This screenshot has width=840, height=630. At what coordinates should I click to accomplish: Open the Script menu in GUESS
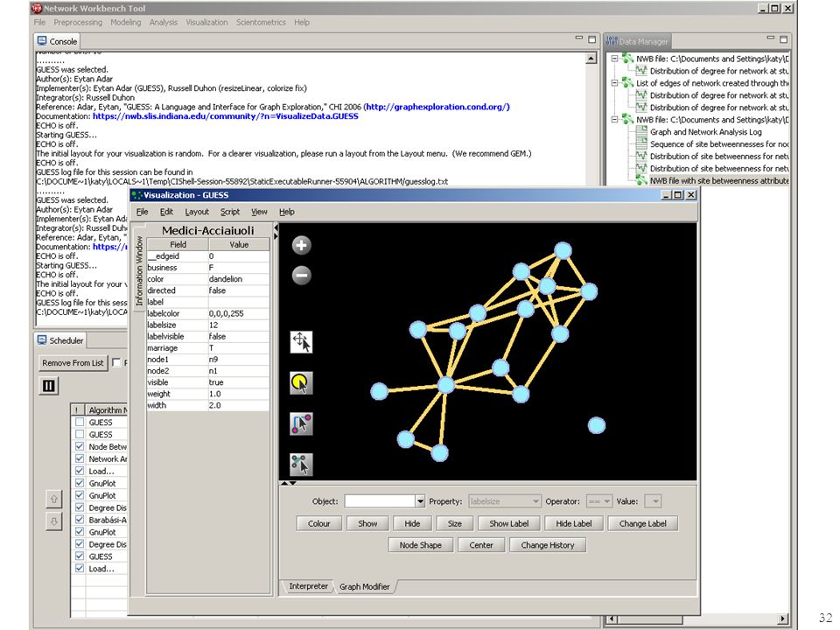(x=230, y=212)
